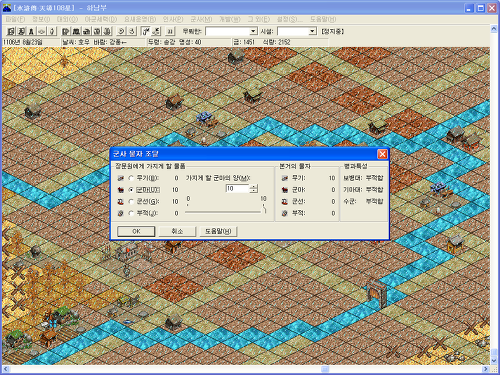Image resolution: width=500 pixels, height=375 pixels.
Task: Click the amount input field showing 10
Action: click(237, 189)
